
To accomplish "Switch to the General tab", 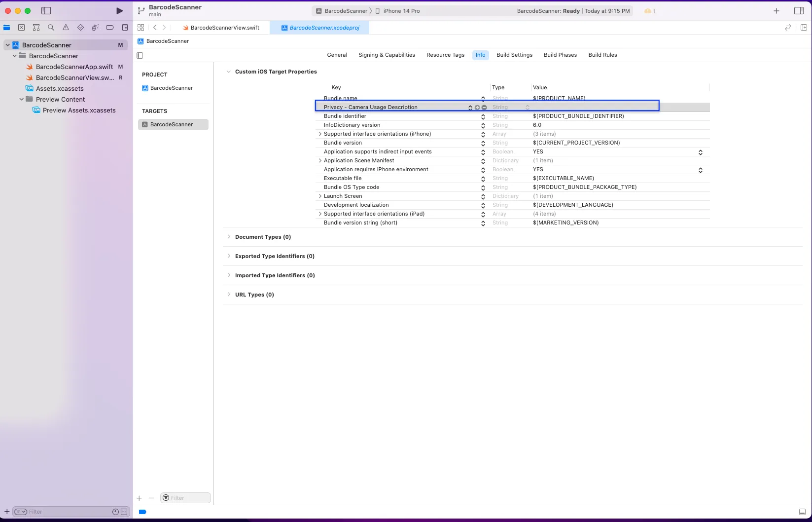I will [337, 55].
